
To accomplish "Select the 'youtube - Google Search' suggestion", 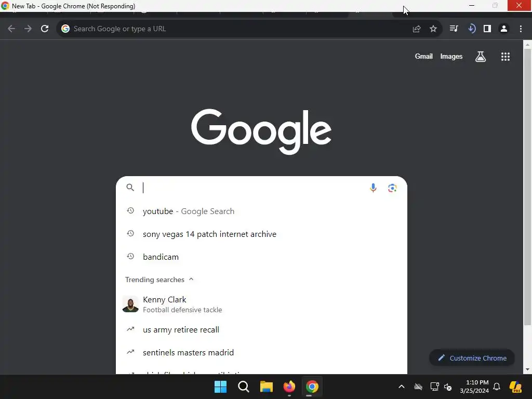I will coord(261,211).
